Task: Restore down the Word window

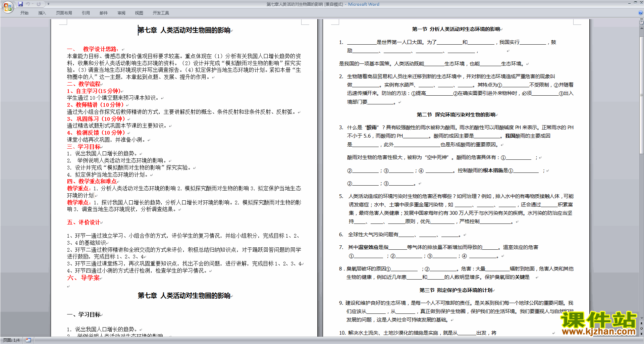Action: pos(635,3)
